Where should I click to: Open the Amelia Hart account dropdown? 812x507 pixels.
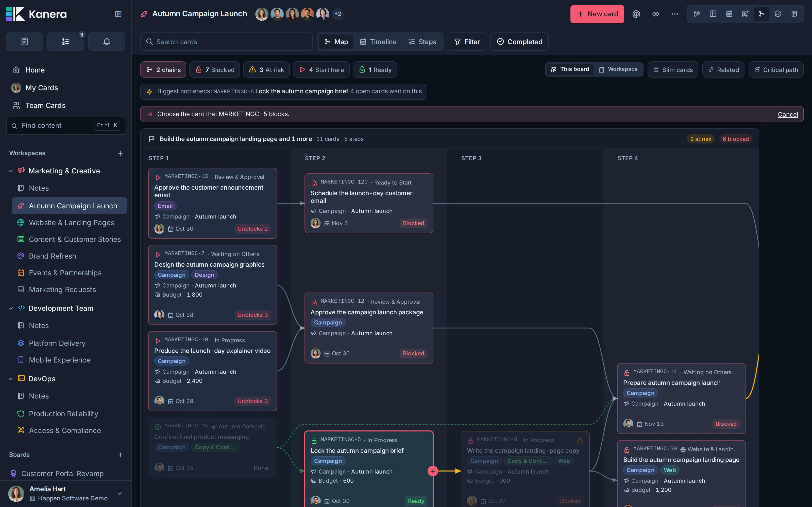[x=120, y=494]
